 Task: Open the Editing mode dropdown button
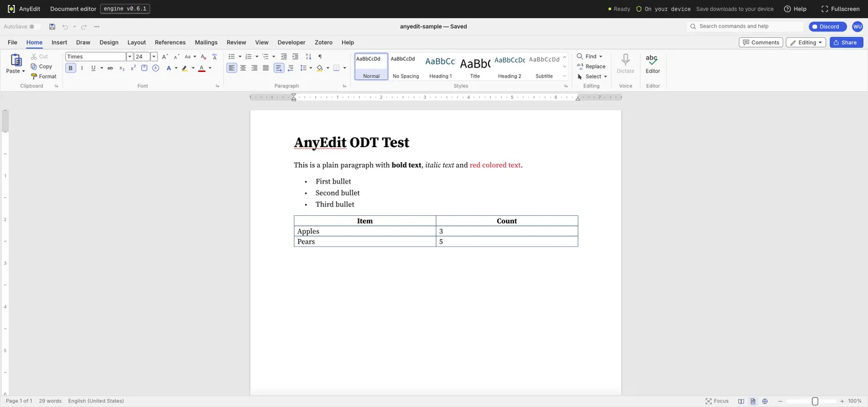[807, 42]
